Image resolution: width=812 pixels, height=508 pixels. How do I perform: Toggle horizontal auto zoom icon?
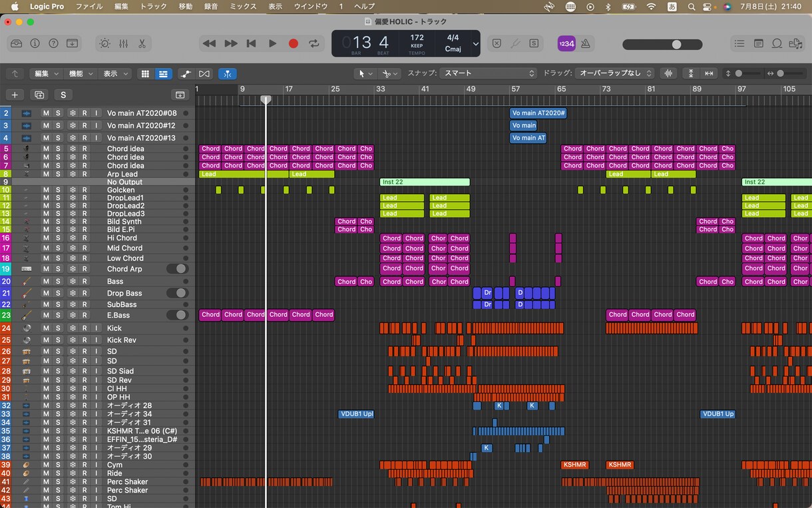coord(709,73)
